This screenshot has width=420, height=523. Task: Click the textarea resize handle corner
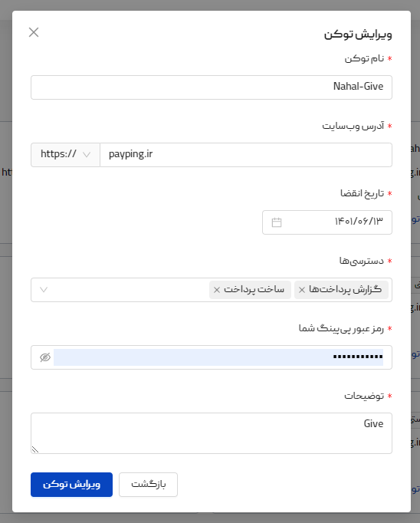tap(35, 449)
